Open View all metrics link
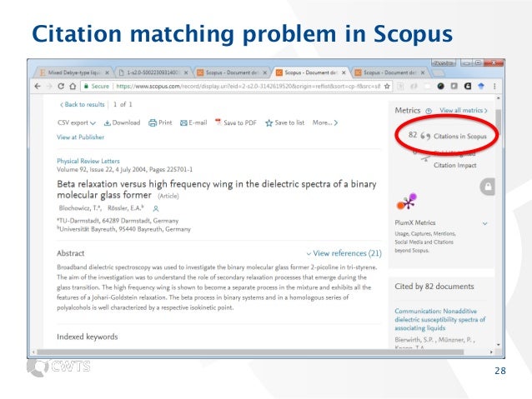This screenshot has width=532, height=399. 464,111
